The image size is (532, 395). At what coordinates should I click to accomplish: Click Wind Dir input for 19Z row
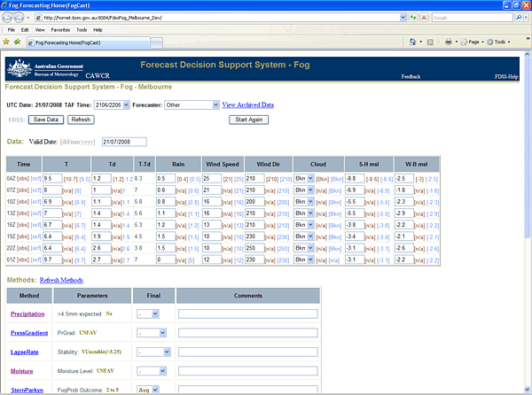254,236
